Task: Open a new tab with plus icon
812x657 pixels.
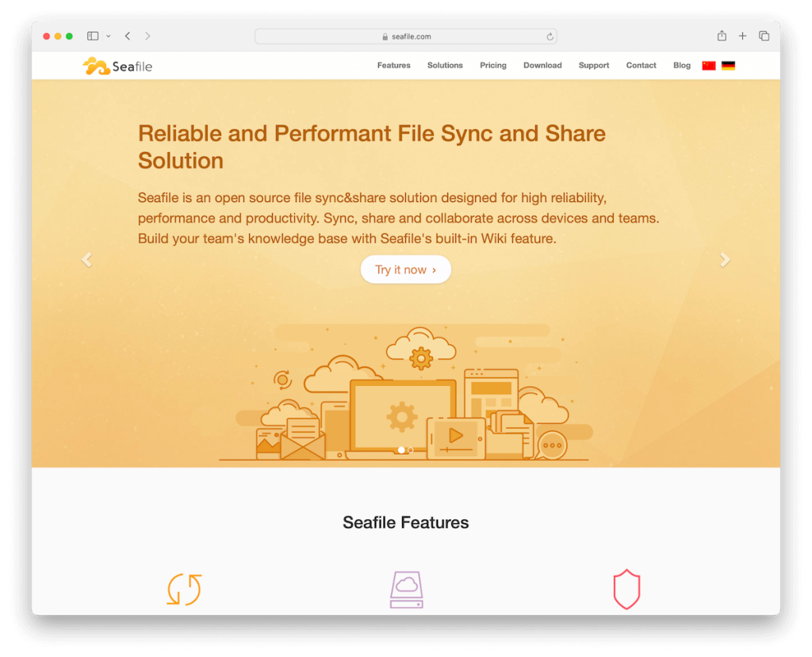Action: tap(742, 36)
